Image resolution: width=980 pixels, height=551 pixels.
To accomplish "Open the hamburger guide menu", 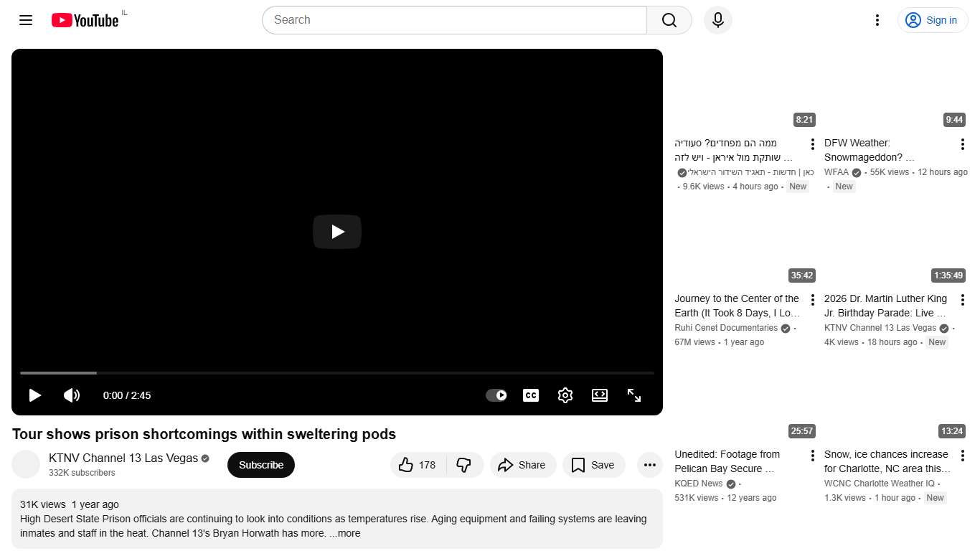I will click(x=26, y=20).
